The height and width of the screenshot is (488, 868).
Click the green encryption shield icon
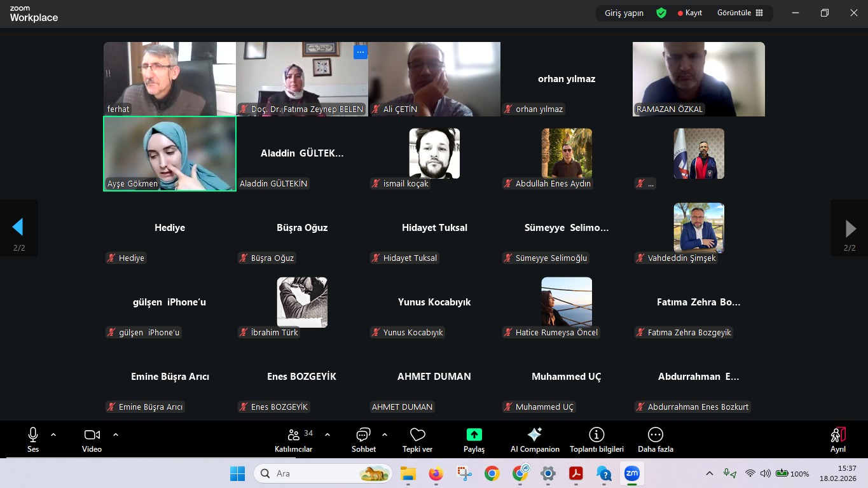[x=661, y=13]
